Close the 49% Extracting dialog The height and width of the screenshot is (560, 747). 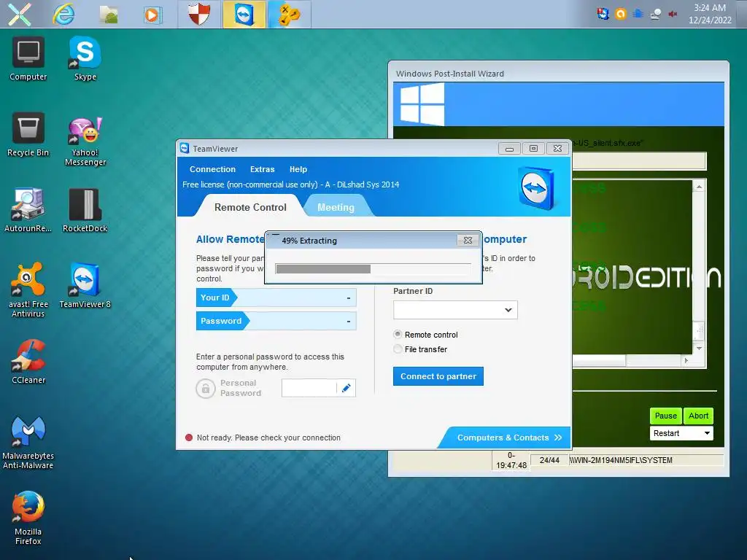(468, 241)
